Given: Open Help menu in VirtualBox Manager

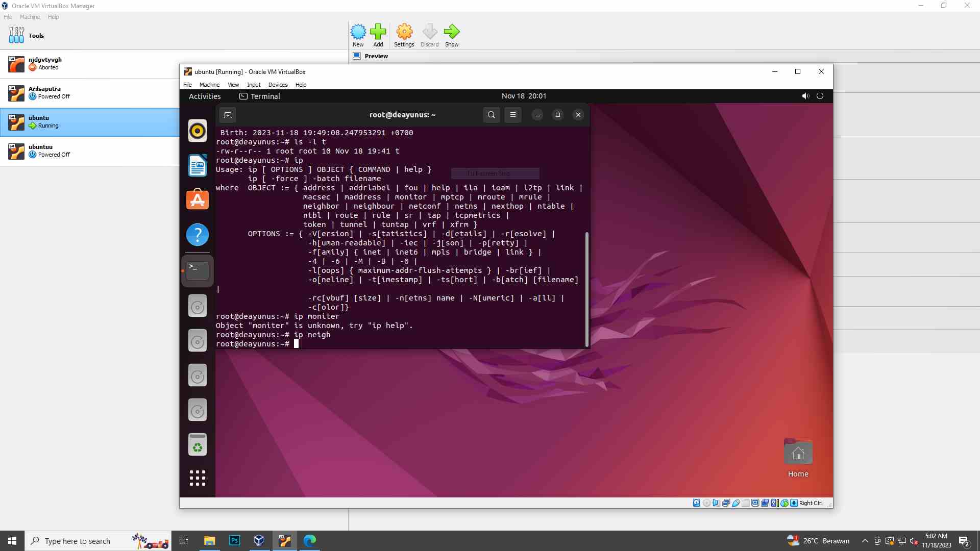Looking at the screenshot, I should pyautogui.click(x=53, y=17).
